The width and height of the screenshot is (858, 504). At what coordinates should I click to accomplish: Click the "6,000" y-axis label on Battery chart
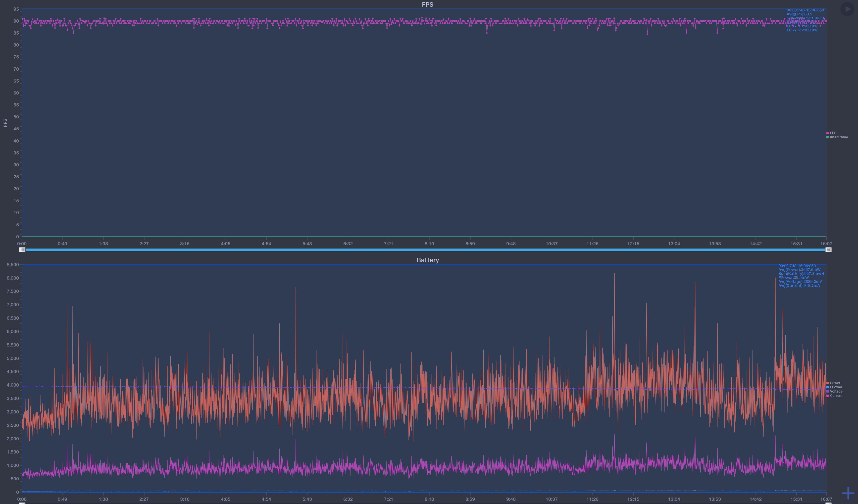tap(13, 332)
